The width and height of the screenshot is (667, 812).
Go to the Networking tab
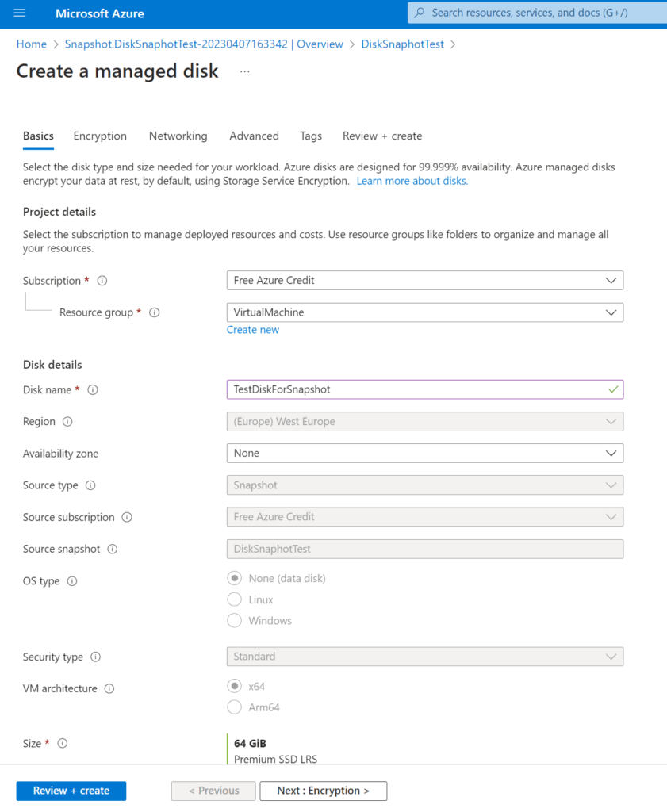click(x=178, y=136)
